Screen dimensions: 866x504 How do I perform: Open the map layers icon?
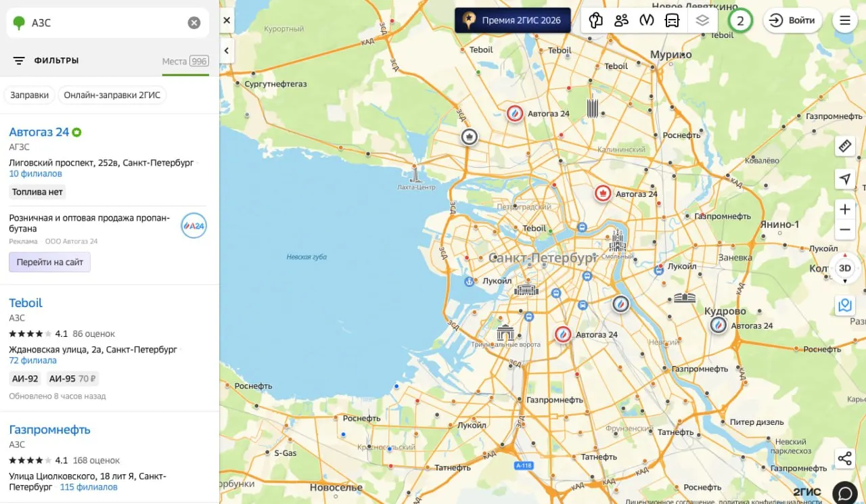coord(702,20)
